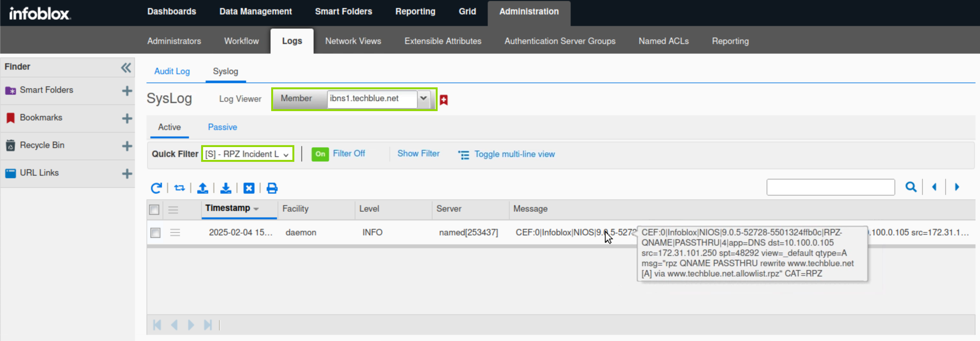The height and width of the screenshot is (341, 980).
Task: Click the Toggle multi-line view icon
Action: coord(463,154)
